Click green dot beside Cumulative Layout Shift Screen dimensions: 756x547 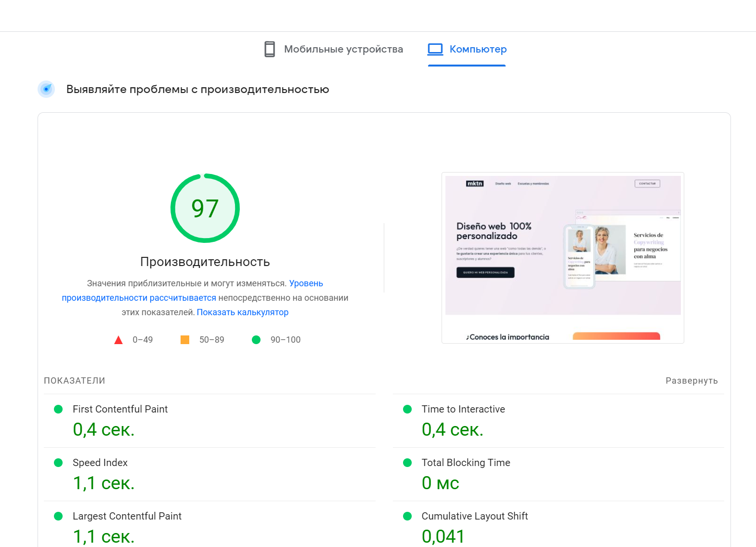point(407,516)
